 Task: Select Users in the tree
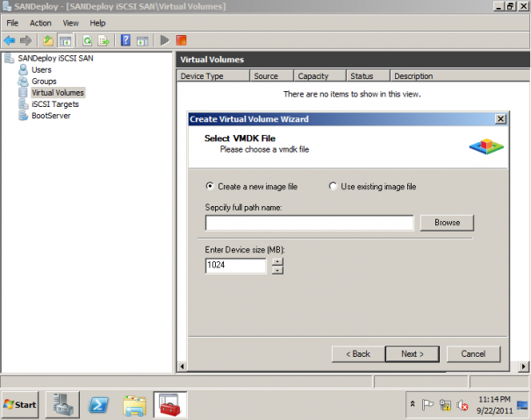(41, 70)
